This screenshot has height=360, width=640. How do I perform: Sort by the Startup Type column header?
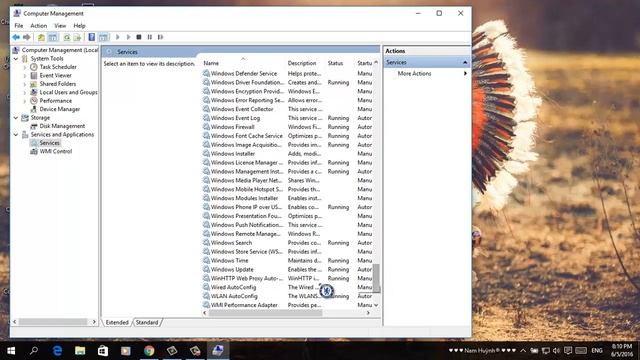(x=364, y=63)
